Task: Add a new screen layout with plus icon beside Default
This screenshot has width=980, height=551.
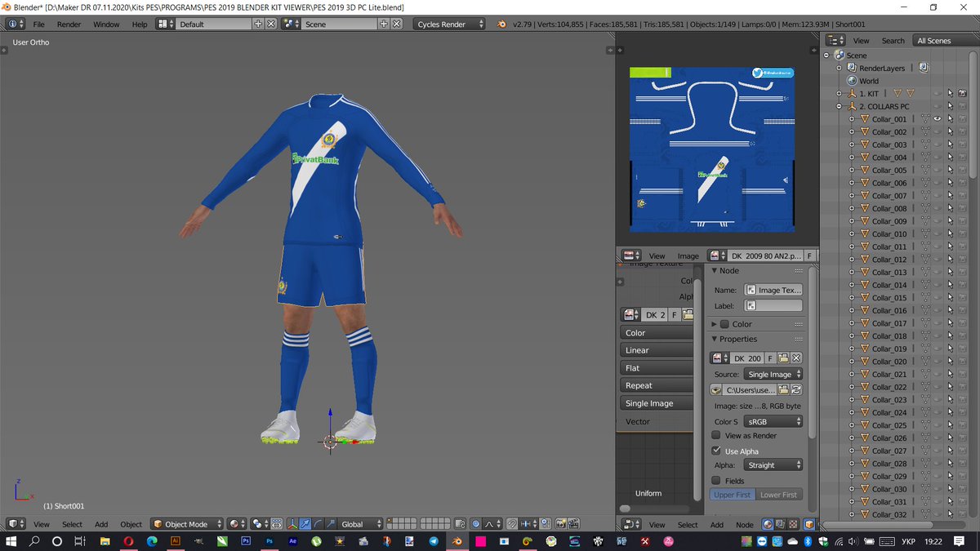Action: tap(258, 24)
